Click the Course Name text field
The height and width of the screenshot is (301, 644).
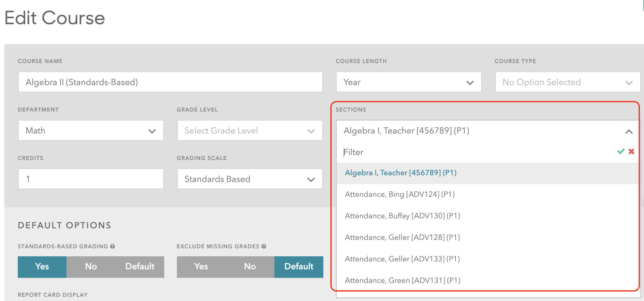click(x=170, y=82)
